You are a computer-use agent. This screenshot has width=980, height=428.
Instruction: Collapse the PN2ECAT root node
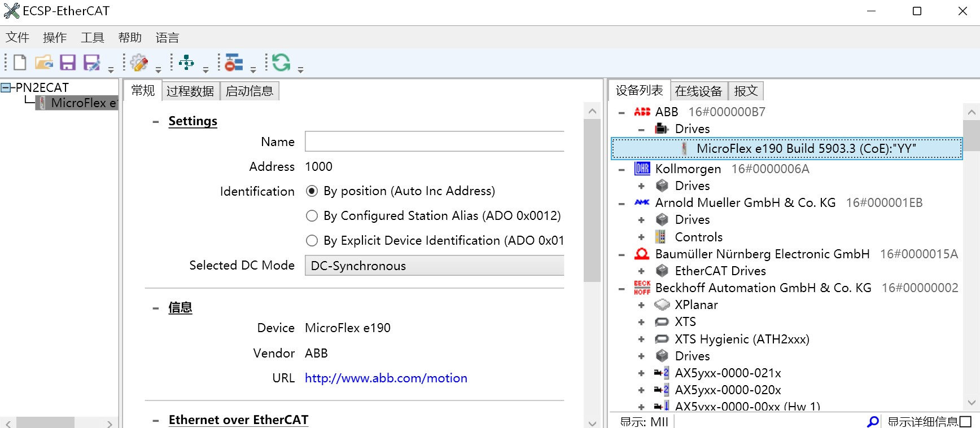click(6, 87)
